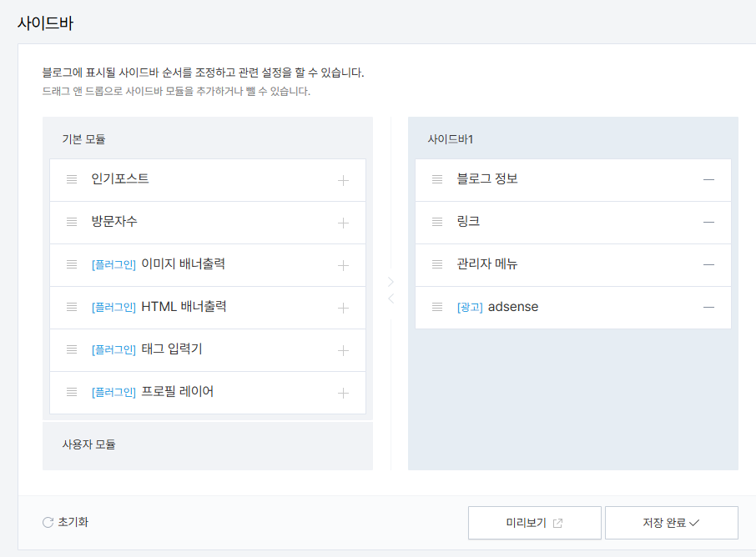Click the 저장 완료 save button
Image resolution: width=756 pixels, height=557 pixels.
pos(672,522)
